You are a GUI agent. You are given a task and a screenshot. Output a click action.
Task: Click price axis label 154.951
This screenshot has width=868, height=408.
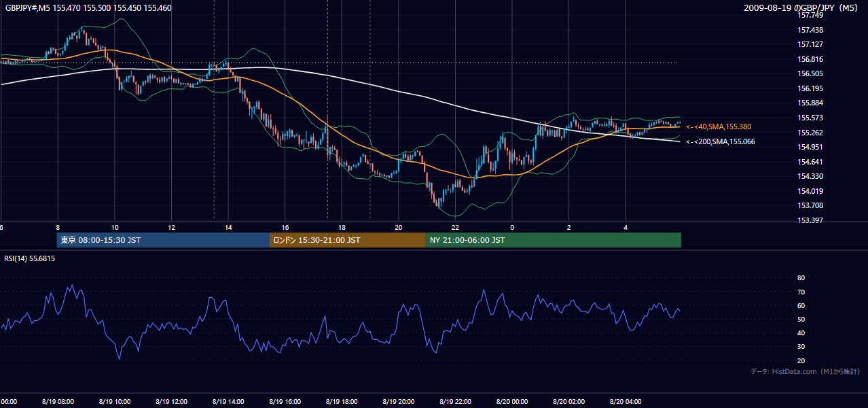point(811,147)
